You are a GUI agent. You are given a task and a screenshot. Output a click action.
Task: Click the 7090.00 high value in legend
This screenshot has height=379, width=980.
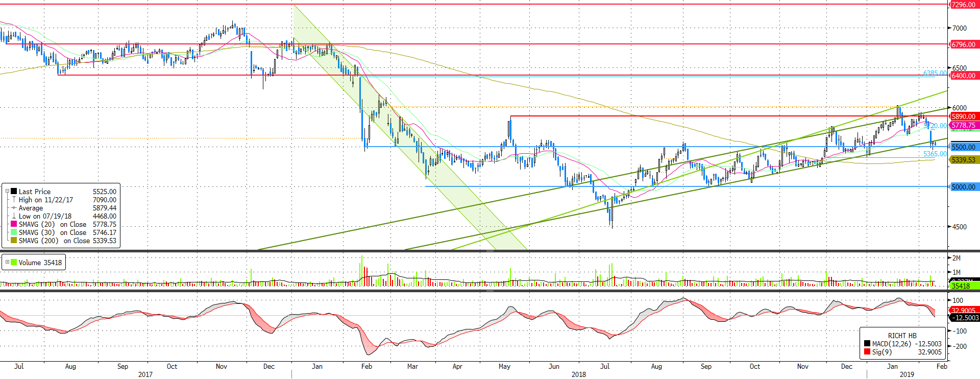(x=105, y=200)
